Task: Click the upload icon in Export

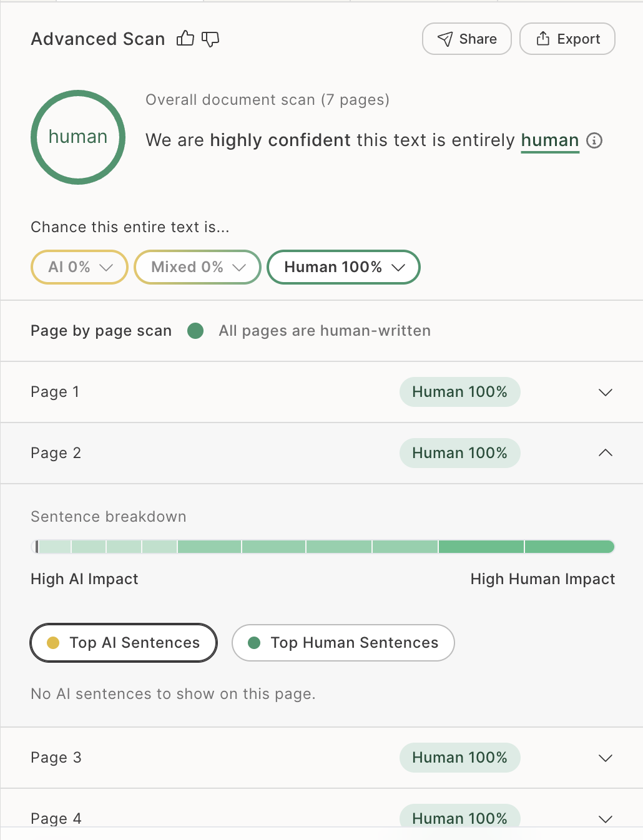Action: tap(543, 39)
